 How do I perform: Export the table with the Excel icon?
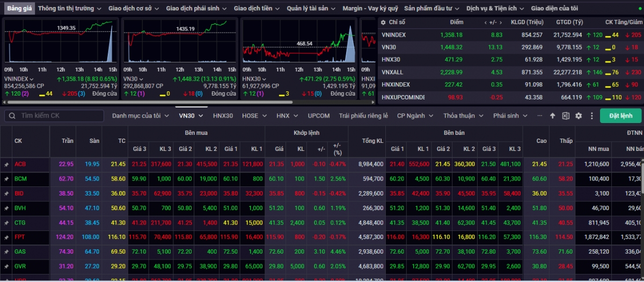566,115
